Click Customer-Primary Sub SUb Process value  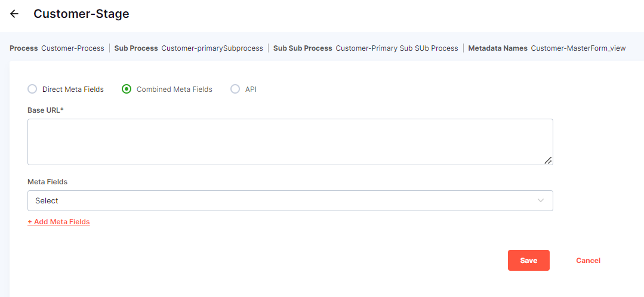tap(396, 48)
